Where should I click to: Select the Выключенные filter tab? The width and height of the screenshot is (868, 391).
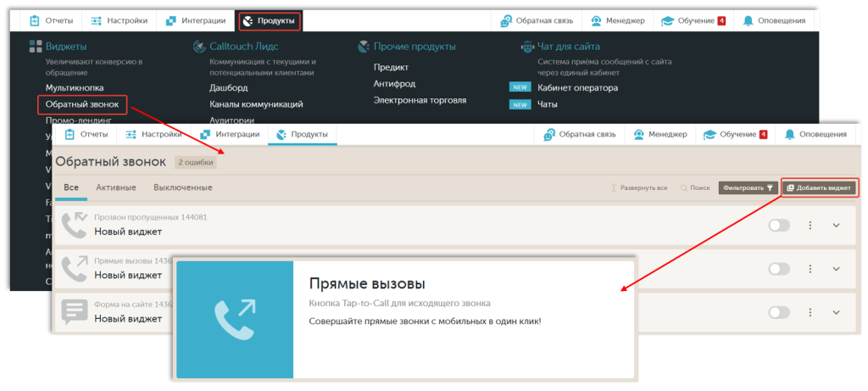pos(183,187)
